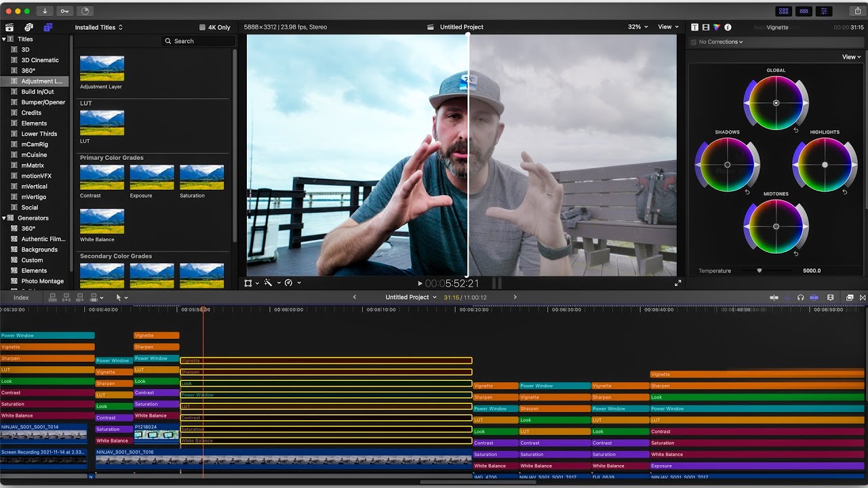The image size is (868, 488).
Task: Open the viewer View dropdown
Action: 668,27
